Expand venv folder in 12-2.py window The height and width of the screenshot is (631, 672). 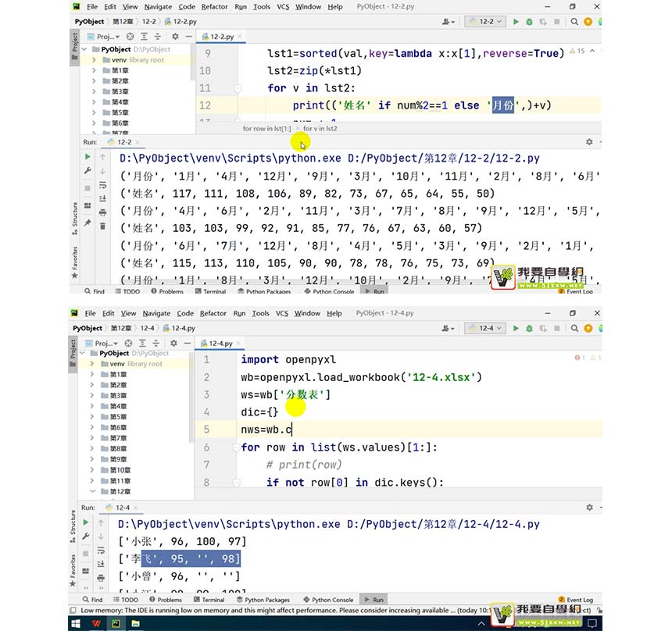click(x=94, y=59)
